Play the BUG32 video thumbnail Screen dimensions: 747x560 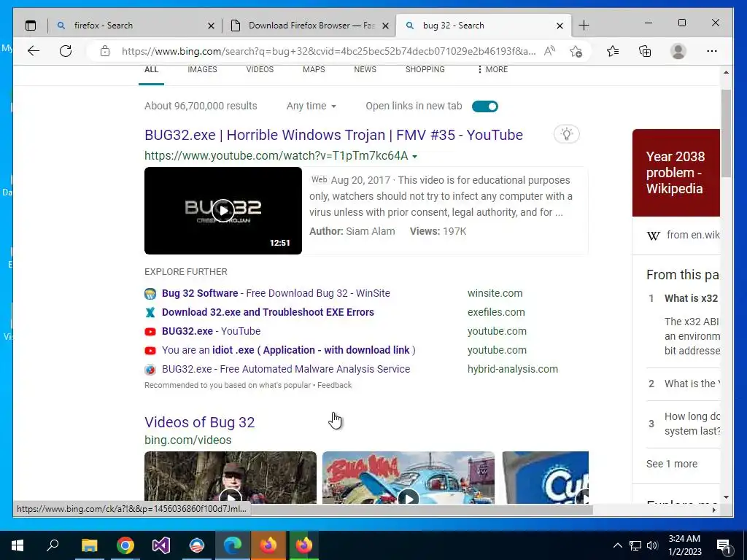(223, 211)
